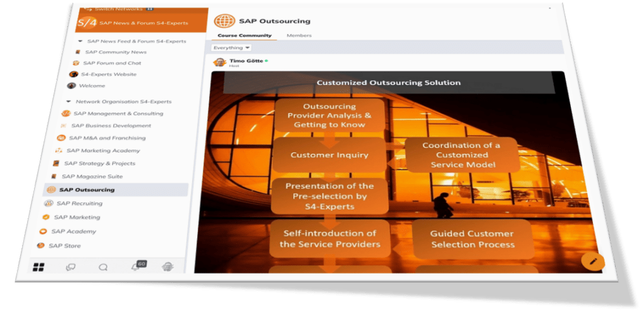The image size is (644, 312).
Task: Click the SAP Management & Consulting icon
Action: 66,113
